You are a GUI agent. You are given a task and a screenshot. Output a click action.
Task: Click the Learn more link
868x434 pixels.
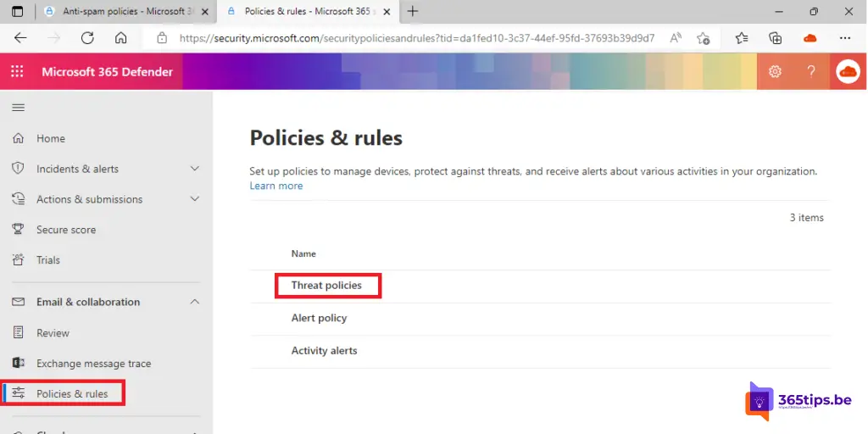[276, 186]
